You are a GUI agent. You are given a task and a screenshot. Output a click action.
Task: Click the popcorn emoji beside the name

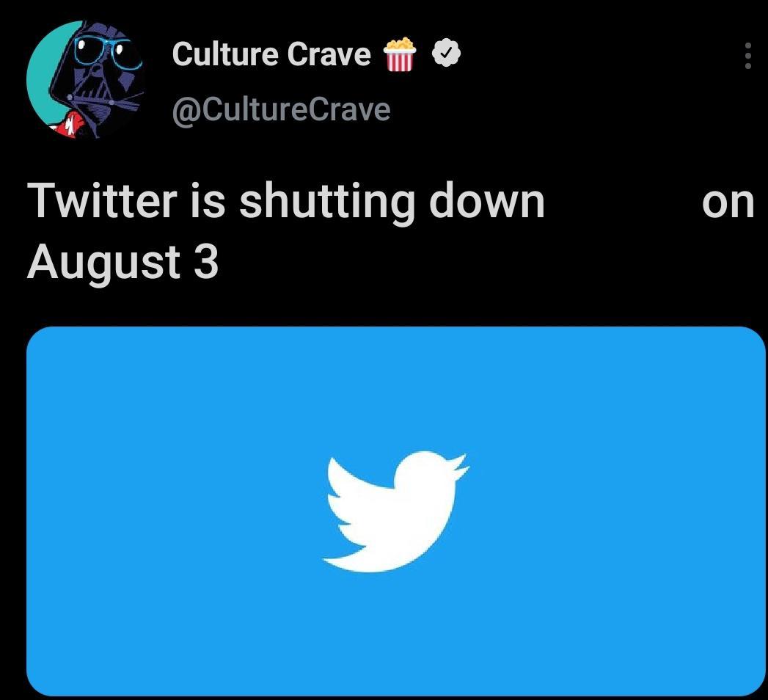(400, 54)
